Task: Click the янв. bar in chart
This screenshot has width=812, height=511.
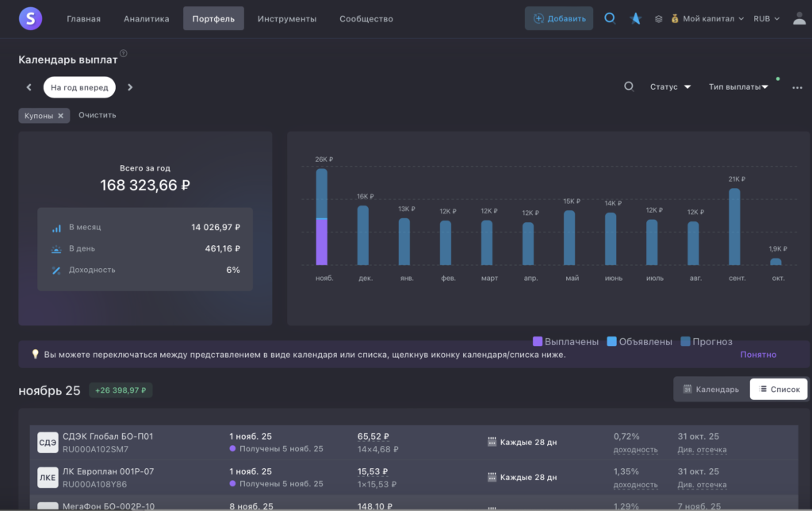Action: [404, 242]
